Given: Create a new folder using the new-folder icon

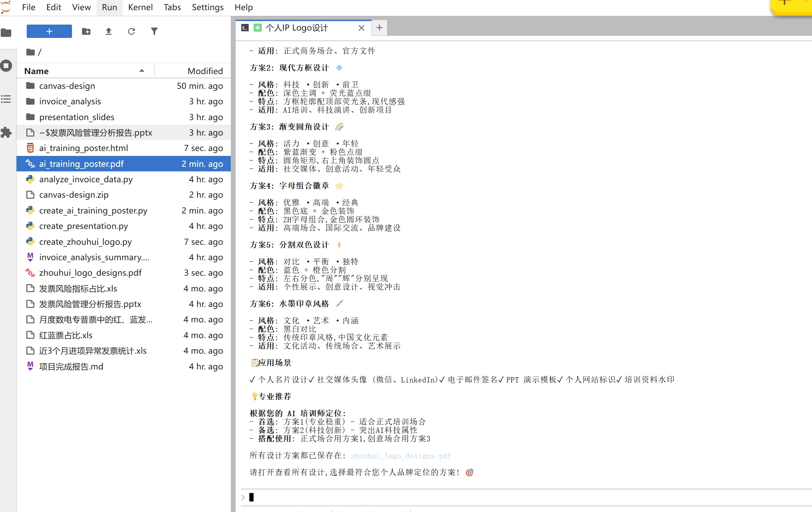Looking at the screenshot, I should click(x=86, y=31).
